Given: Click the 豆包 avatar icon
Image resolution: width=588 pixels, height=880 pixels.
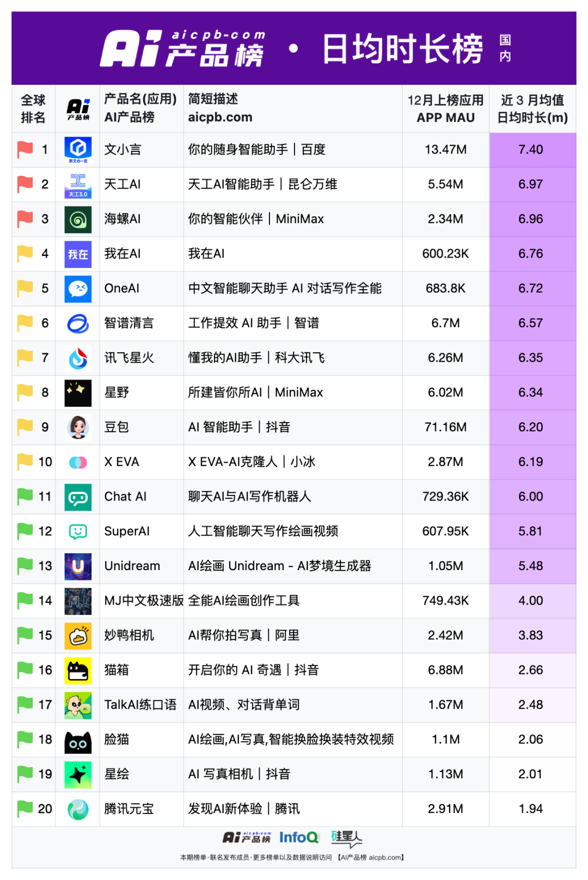Looking at the screenshot, I should coord(78,427).
